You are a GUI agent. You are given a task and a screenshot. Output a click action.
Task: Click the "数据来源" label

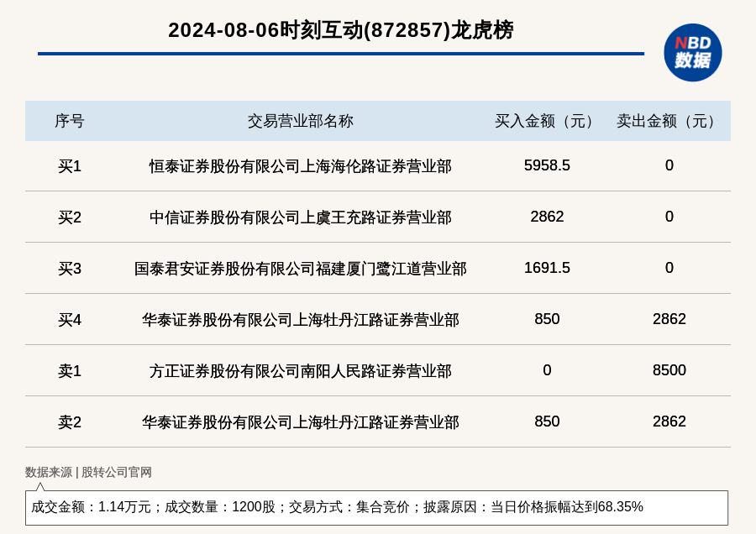point(48,473)
